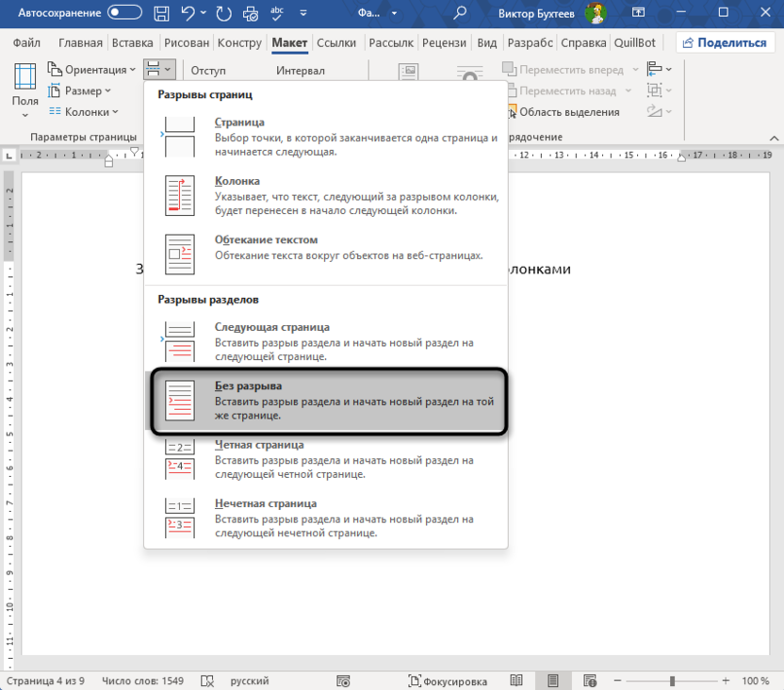Open the Размер page size dropdown
The width and height of the screenshot is (784, 690).
click(79, 91)
